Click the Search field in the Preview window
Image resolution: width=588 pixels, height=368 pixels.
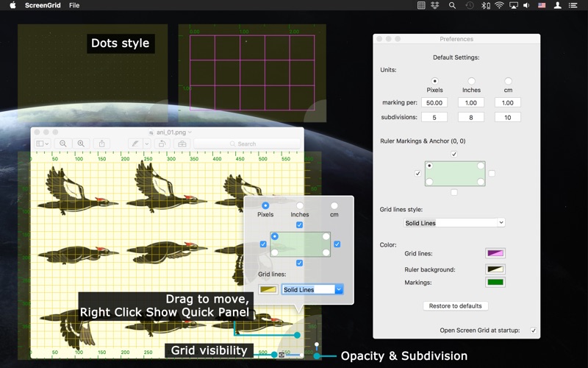coord(247,144)
